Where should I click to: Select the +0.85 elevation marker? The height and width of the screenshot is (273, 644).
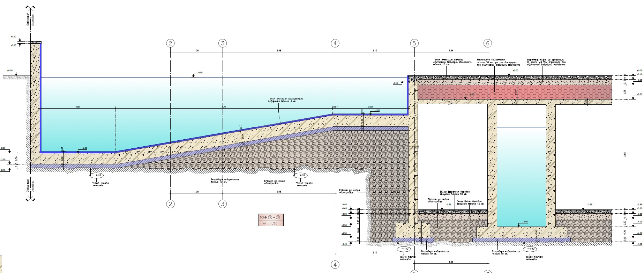pos(13,45)
